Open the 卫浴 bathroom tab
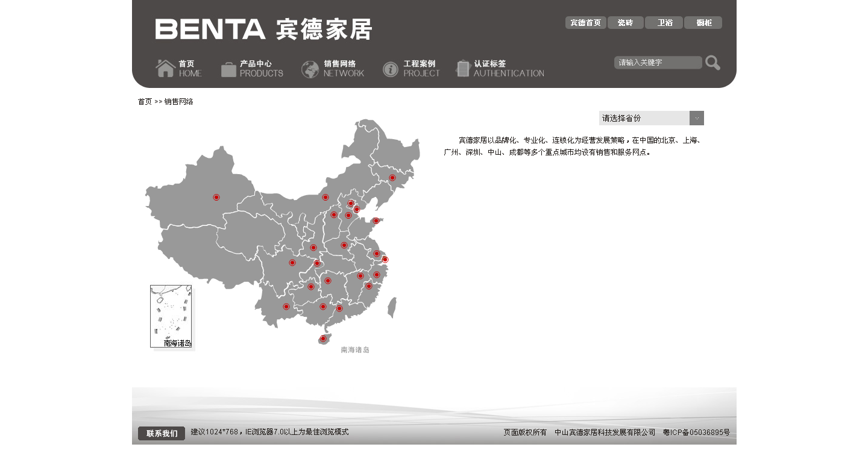The width and height of the screenshot is (868, 450). pos(664,23)
